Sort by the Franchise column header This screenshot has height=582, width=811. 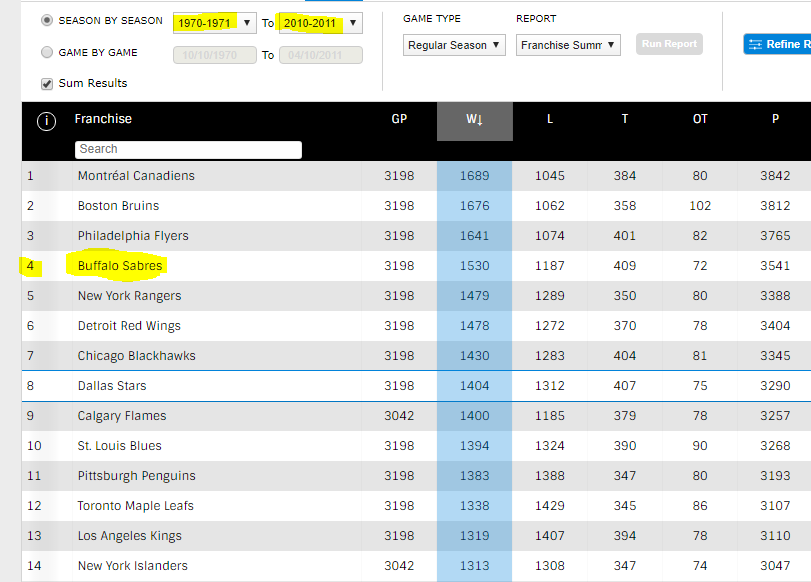point(103,119)
